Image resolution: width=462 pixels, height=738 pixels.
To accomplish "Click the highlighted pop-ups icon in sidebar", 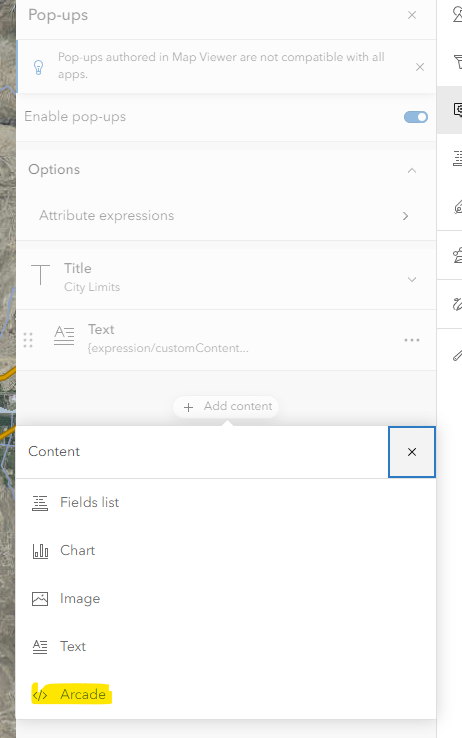I will (457, 110).
